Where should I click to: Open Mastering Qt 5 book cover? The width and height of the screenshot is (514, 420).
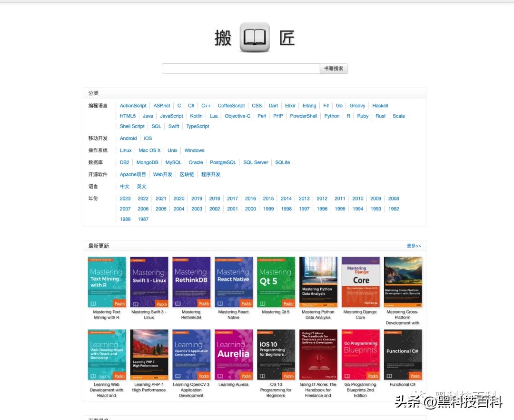276,282
